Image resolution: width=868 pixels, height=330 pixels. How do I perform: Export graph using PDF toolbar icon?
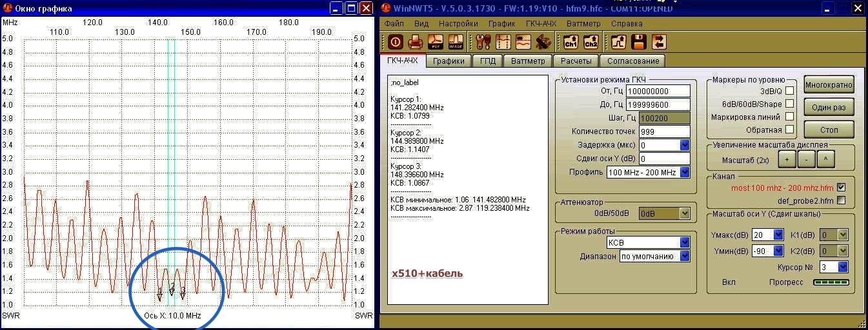436,42
